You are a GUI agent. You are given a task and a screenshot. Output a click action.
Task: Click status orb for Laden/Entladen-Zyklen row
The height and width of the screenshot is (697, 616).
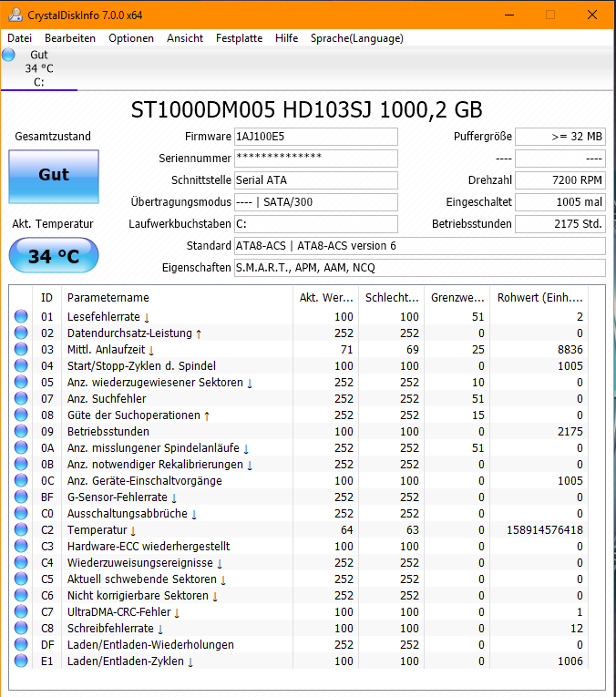pyautogui.click(x=21, y=661)
